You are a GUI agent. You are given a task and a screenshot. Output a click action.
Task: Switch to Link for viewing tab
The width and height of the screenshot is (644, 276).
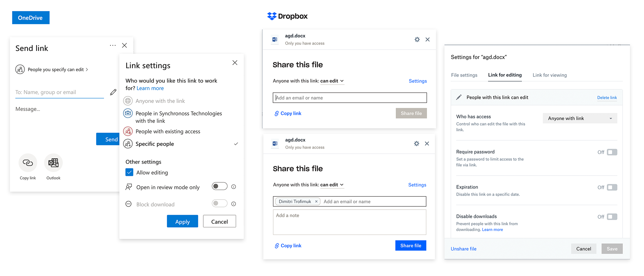(550, 75)
